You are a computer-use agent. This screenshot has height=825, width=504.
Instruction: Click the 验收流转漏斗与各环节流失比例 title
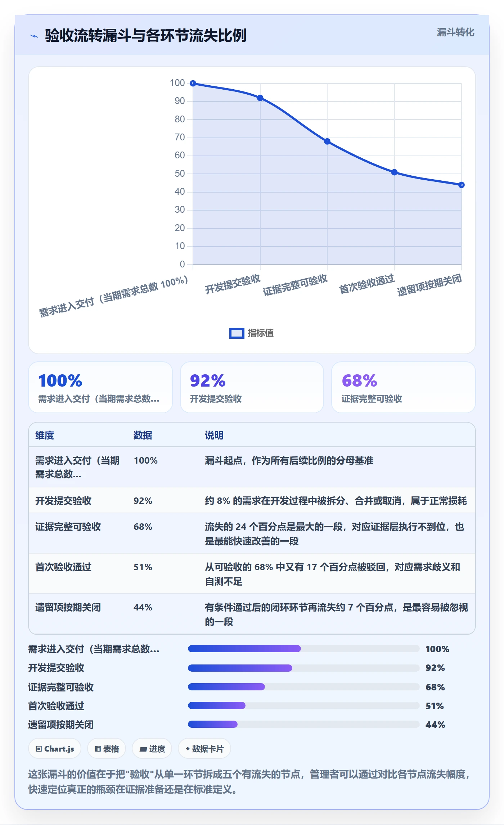[146, 36]
